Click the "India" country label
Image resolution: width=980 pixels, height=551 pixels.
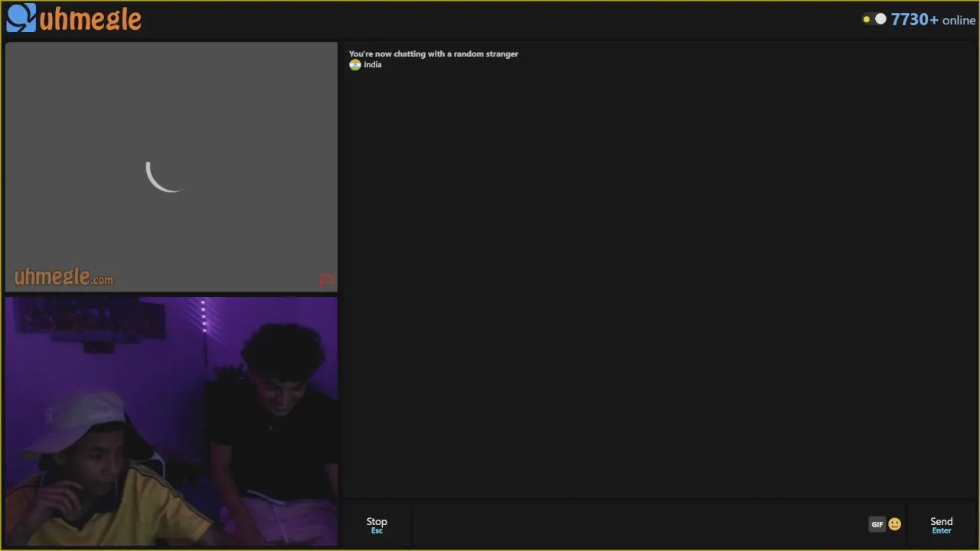(373, 65)
